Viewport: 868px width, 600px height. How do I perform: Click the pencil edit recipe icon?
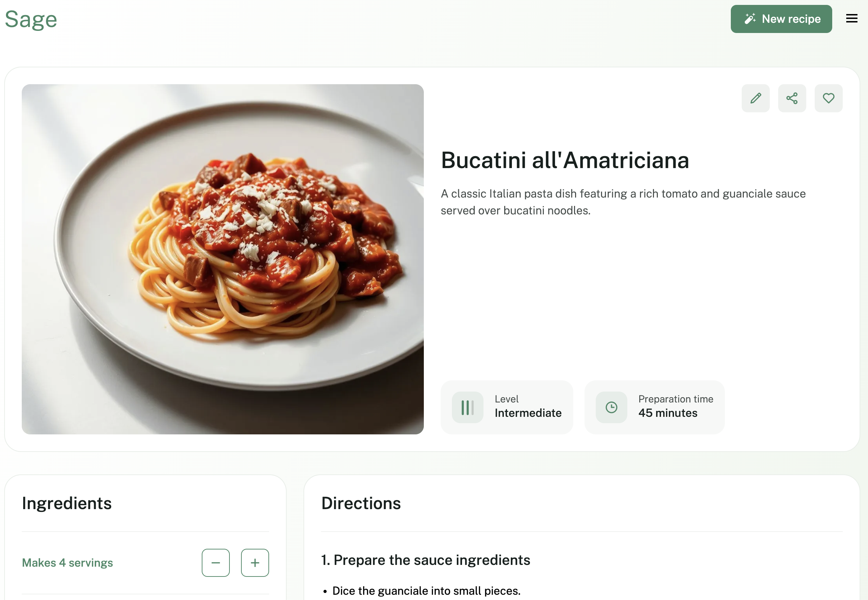coord(755,98)
